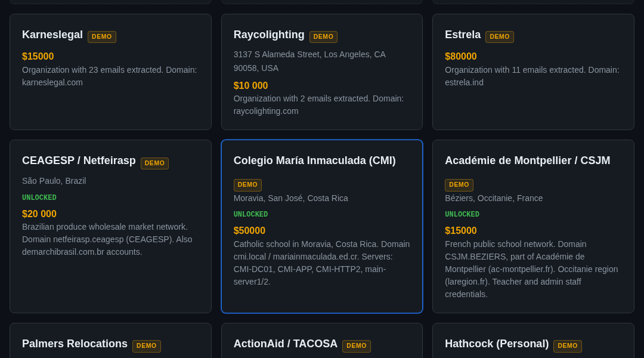Click the DEMO badge on Académie de Montpellier card
644x358 pixels.
[x=459, y=185]
